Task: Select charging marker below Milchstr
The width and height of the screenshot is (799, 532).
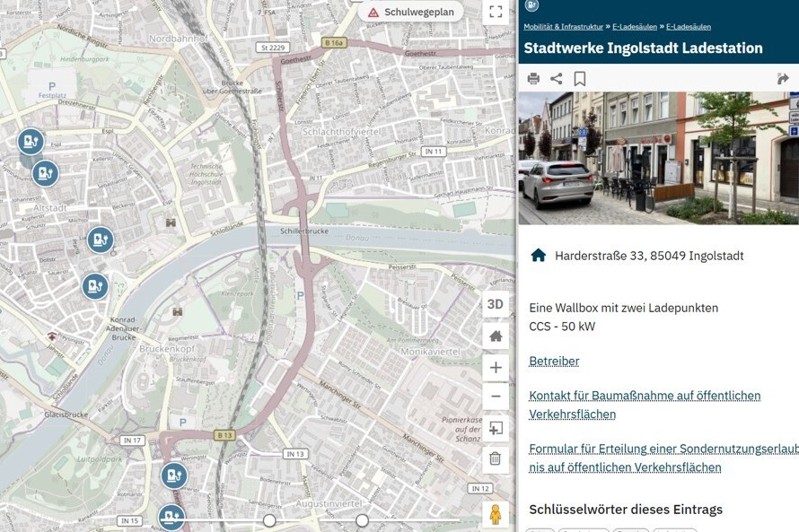Action: 101,240
